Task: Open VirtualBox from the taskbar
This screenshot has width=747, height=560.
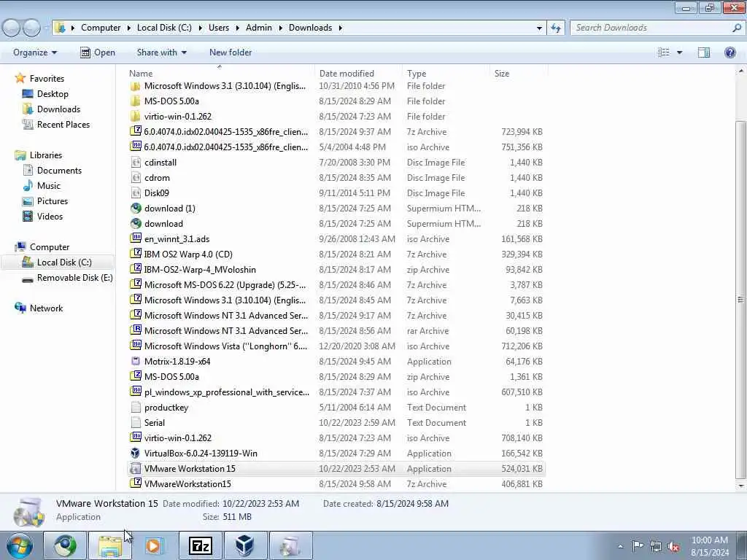Action: 245,545
